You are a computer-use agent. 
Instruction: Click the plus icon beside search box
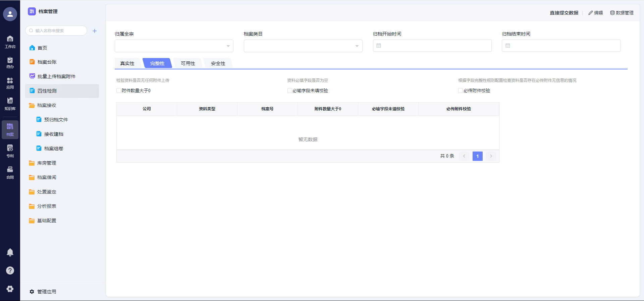point(95,31)
